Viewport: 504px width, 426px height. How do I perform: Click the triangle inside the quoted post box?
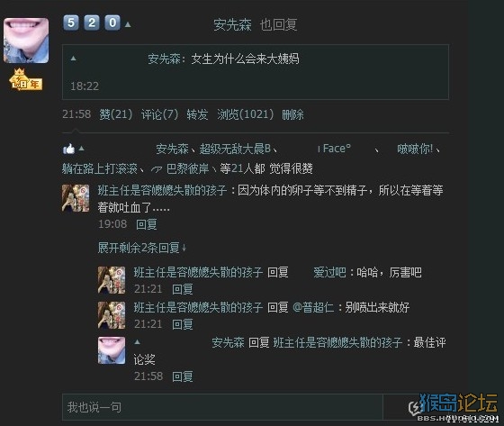pyautogui.click(x=73, y=59)
